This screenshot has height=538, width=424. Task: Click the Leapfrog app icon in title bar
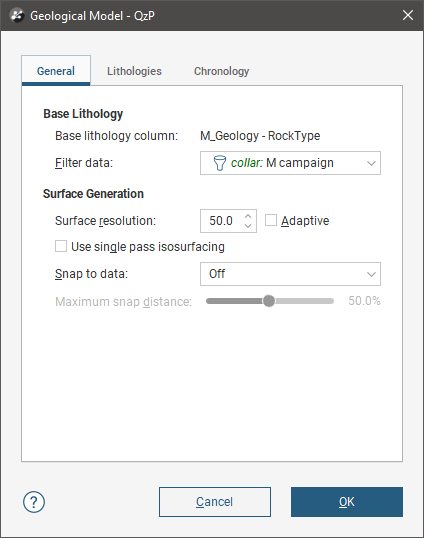tap(16, 15)
